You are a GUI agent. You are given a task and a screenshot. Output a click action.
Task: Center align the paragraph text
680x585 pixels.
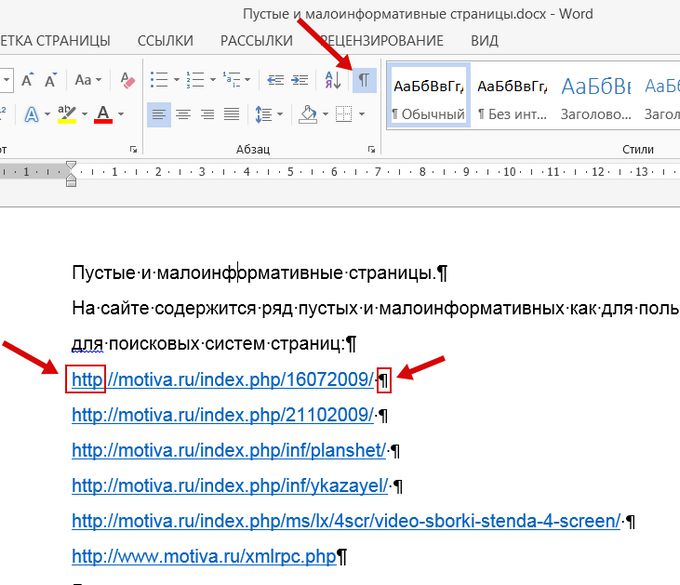click(x=184, y=115)
